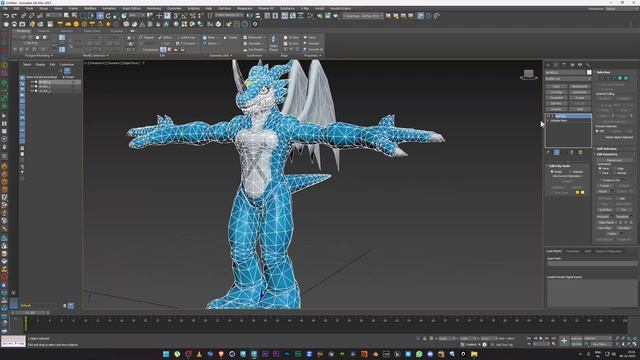Activate the Select Object tool
The image size is (640, 360).
tap(66, 16)
